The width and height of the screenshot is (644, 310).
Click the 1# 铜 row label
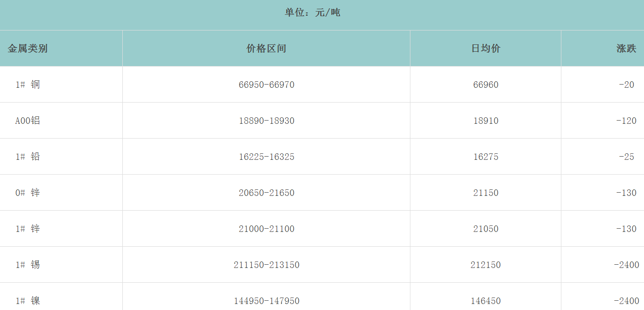point(28,85)
